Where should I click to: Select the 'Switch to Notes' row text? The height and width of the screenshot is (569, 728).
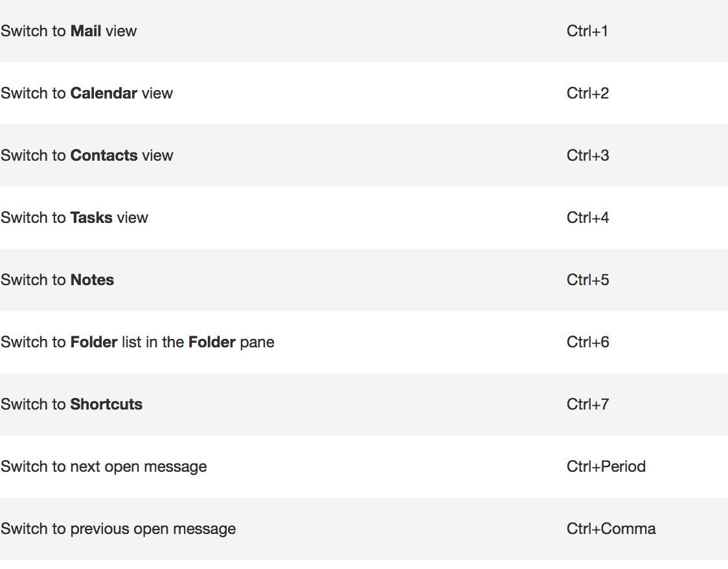pos(58,280)
